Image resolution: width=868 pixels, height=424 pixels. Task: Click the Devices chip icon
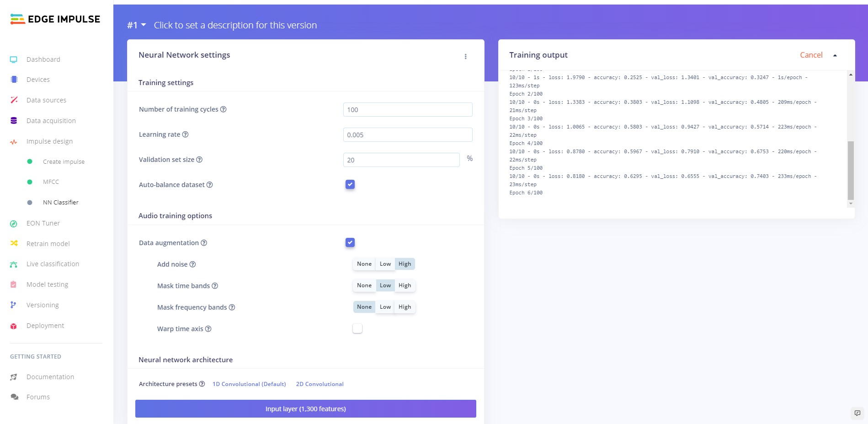point(14,80)
